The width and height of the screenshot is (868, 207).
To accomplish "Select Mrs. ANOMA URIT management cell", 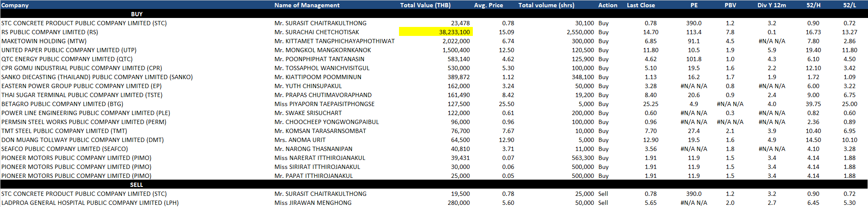I will [x=300, y=140].
